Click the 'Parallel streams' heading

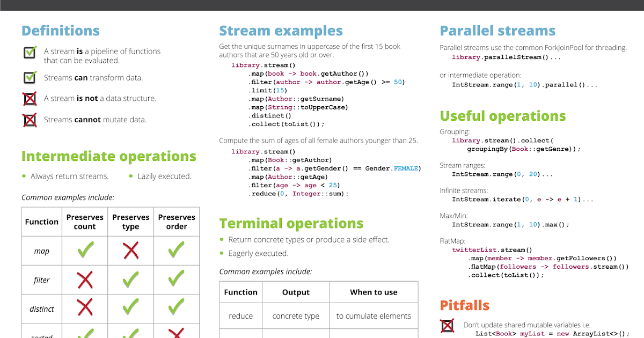[497, 31]
